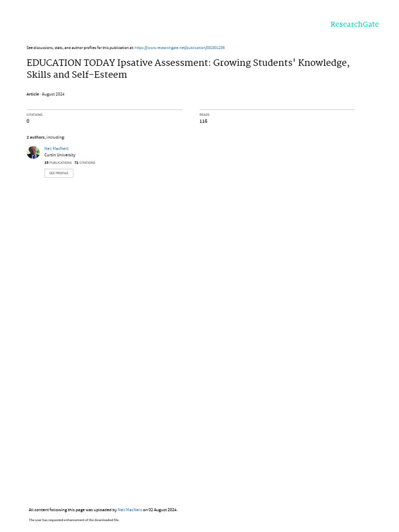The image size is (399, 532).
Task: Click the reads count 116
Action: click(x=203, y=121)
